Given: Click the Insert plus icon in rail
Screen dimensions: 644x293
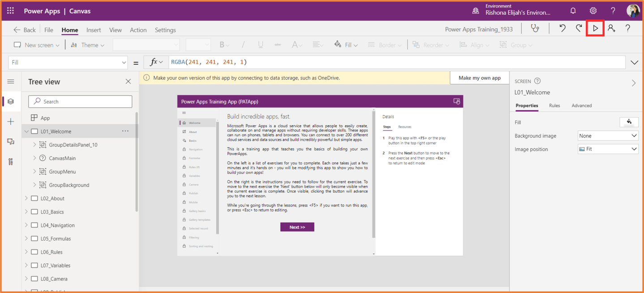Looking at the screenshot, I should 11,121.
